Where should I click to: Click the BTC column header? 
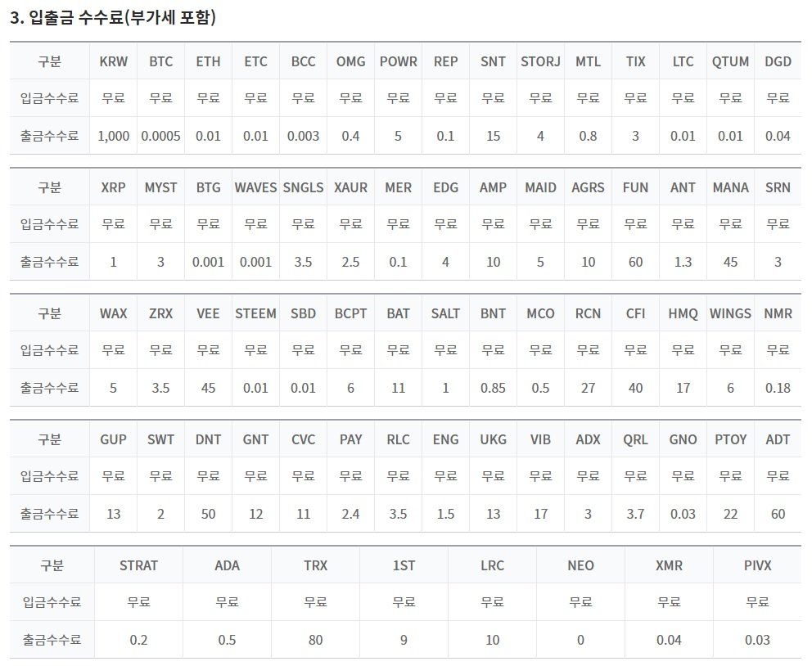(x=160, y=61)
